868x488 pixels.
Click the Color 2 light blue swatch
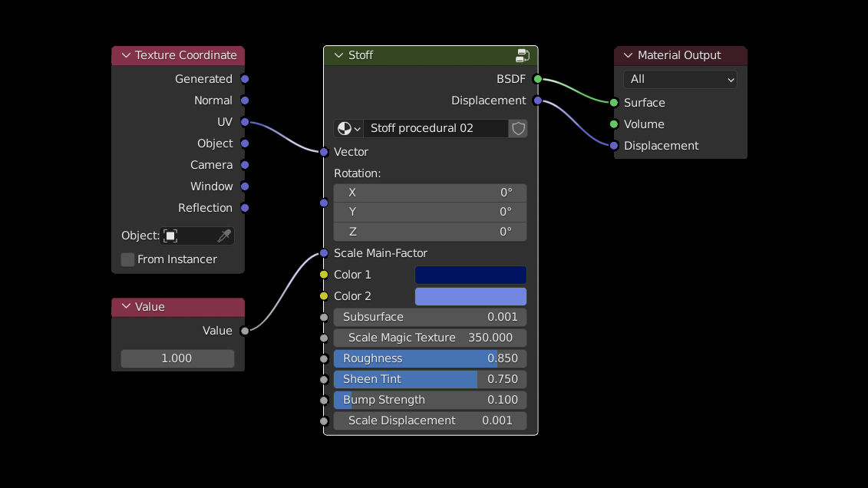coord(470,296)
